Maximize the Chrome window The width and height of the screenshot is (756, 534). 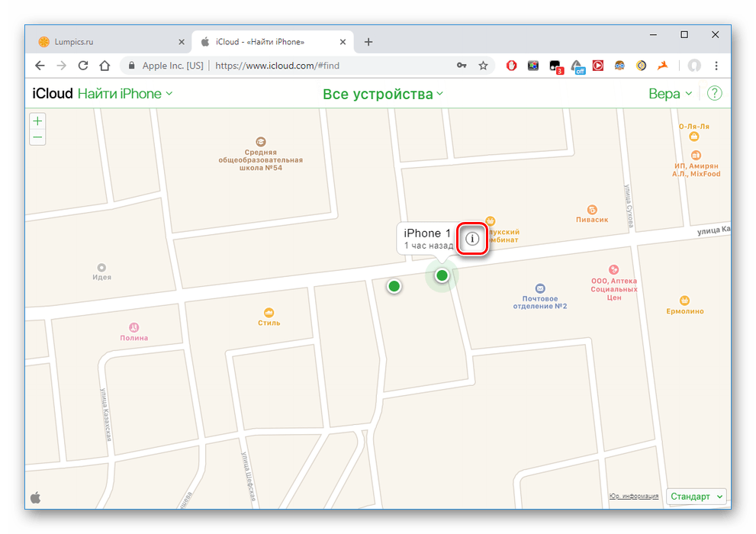[x=684, y=34]
